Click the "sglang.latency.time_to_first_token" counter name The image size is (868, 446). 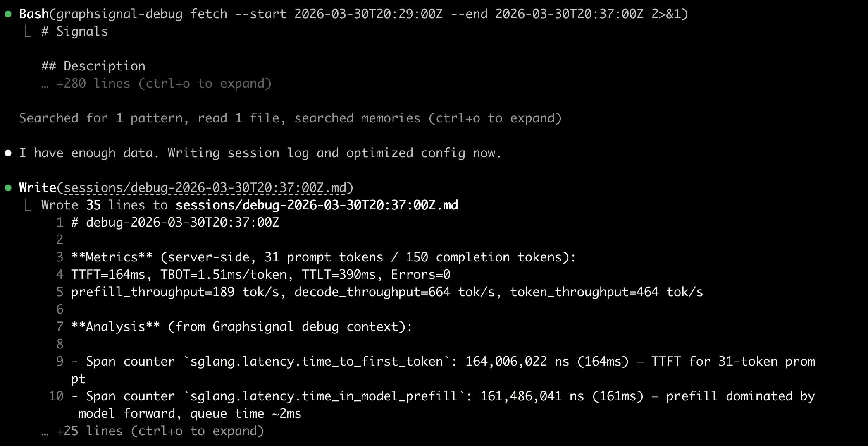pos(317,362)
